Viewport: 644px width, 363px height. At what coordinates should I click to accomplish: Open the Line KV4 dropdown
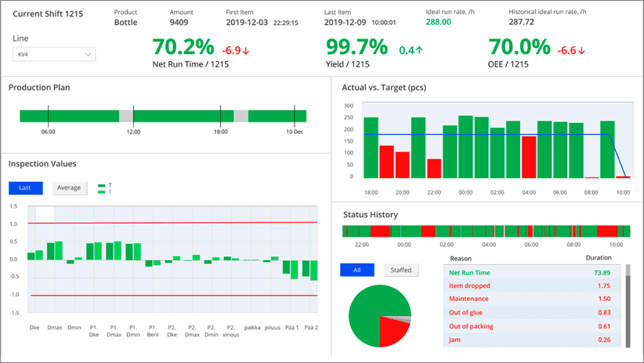(54, 55)
